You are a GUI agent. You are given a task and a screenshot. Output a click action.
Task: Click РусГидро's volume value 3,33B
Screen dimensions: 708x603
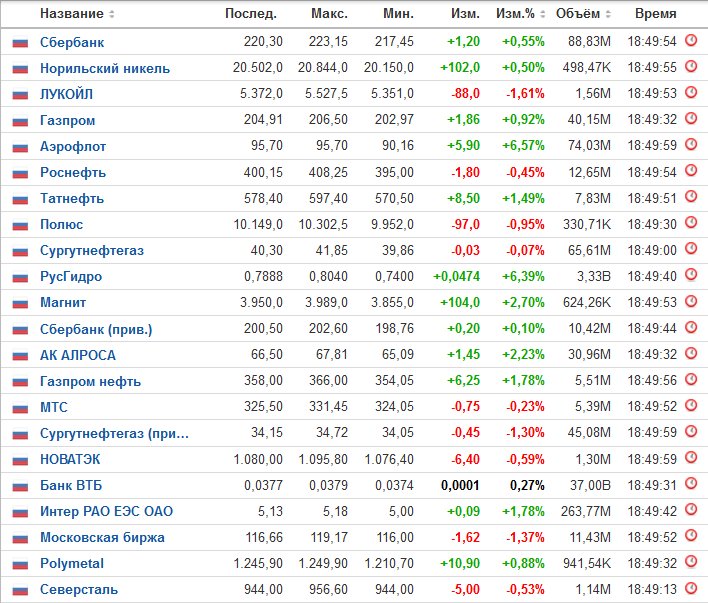(x=594, y=276)
